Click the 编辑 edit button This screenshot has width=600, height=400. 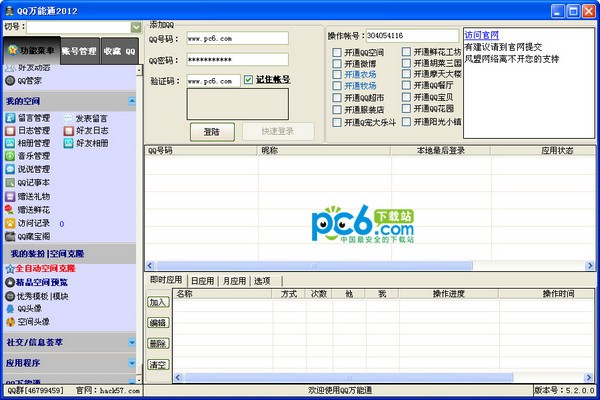[x=158, y=323]
